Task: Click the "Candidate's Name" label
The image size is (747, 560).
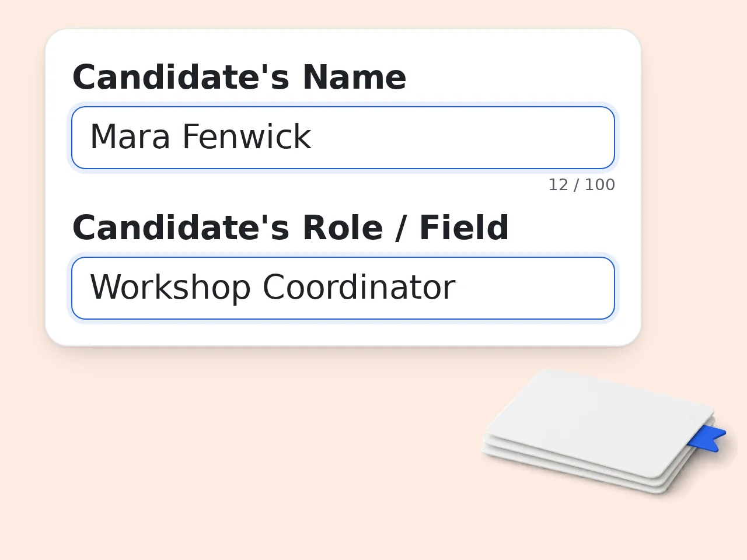Action: (239, 78)
